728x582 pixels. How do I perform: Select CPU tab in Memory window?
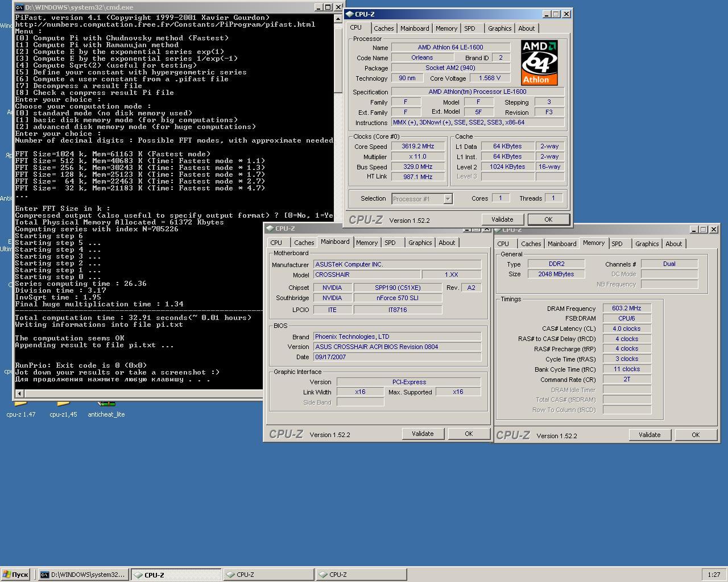point(503,244)
